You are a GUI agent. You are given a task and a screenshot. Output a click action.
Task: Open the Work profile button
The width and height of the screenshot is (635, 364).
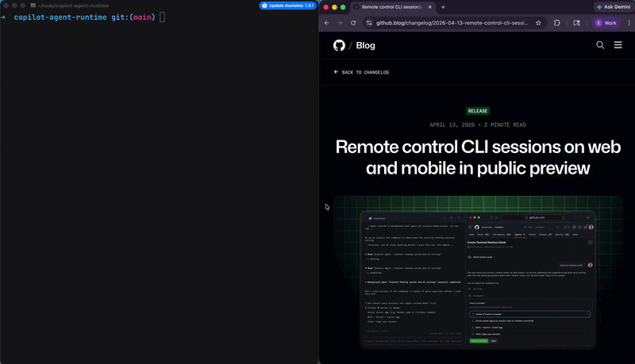click(x=606, y=23)
